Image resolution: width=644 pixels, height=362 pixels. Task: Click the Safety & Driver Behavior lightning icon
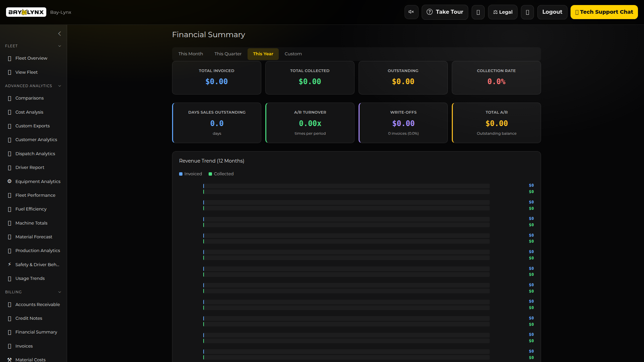coord(9,264)
